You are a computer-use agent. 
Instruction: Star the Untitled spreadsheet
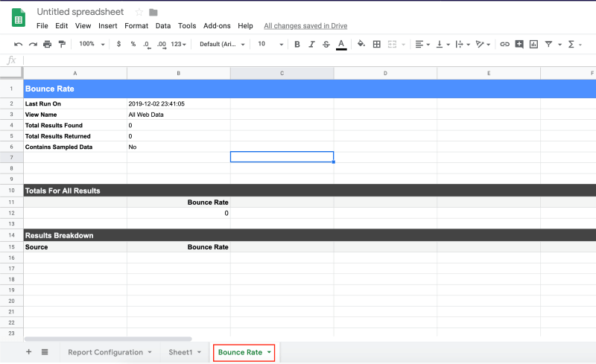139,12
